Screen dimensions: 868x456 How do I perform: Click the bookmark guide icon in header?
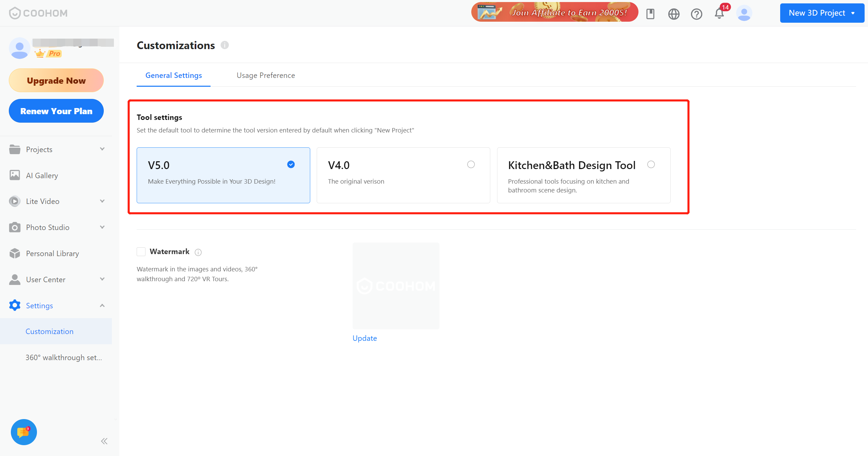pos(650,14)
